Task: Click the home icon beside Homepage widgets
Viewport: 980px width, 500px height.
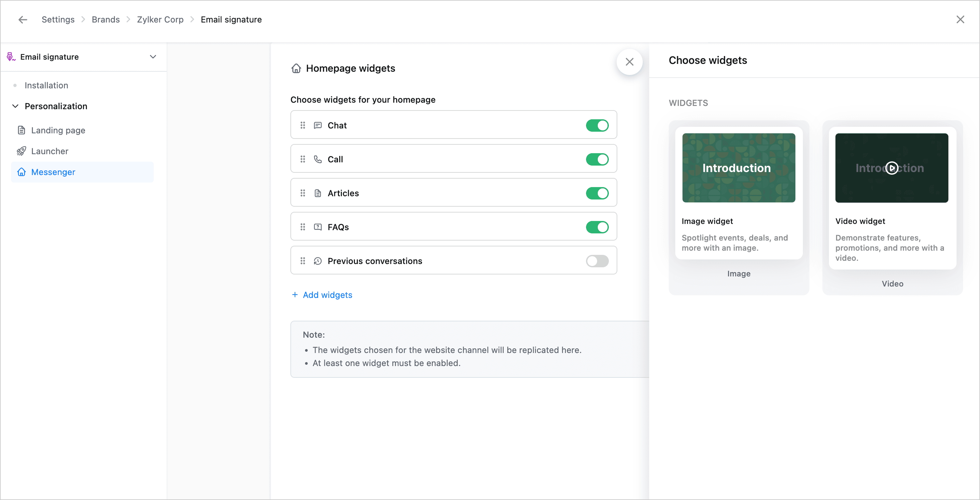Action: click(x=296, y=68)
